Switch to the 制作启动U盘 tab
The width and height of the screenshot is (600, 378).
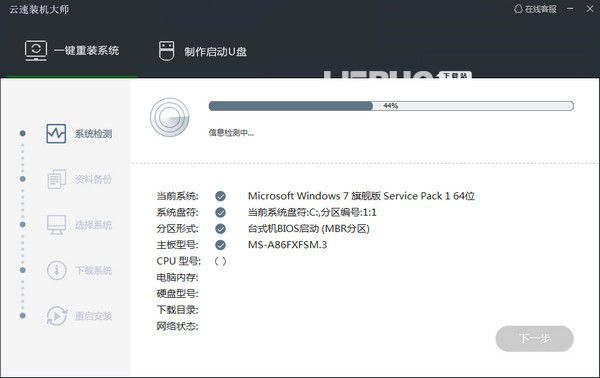[x=203, y=51]
